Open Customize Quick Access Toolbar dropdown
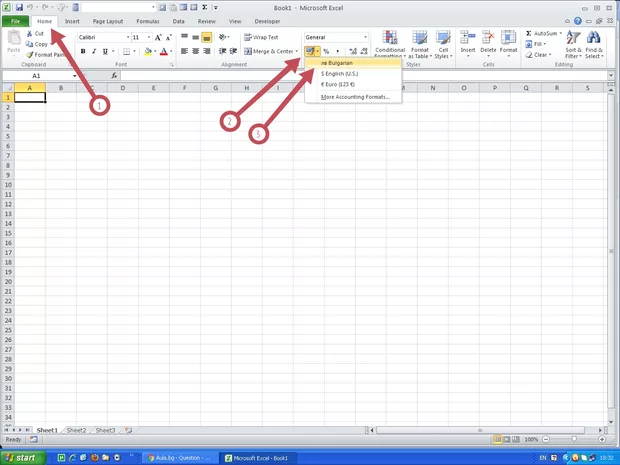Viewport: 620px width, 465px height. pyautogui.click(x=216, y=7)
